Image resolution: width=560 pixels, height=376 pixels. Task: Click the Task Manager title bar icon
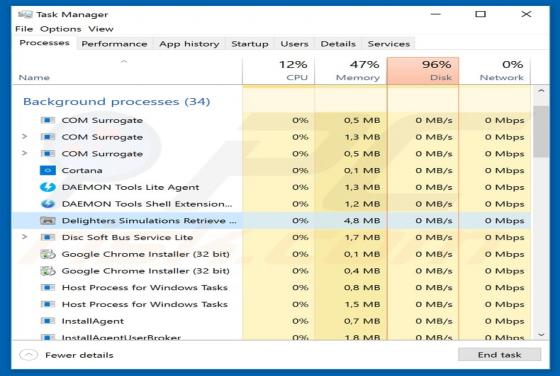(25, 14)
